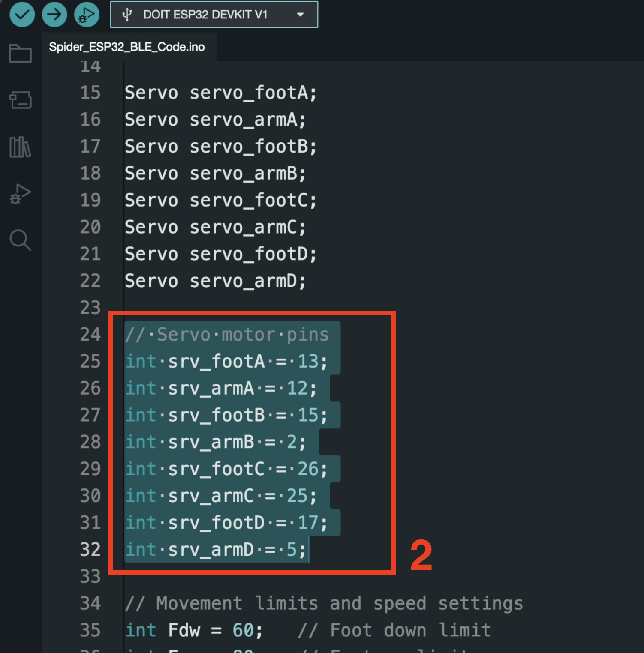Viewport: 644px width, 653px height.
Task: Click line number 32 in the gutter
Action: [x=90, y=550]
